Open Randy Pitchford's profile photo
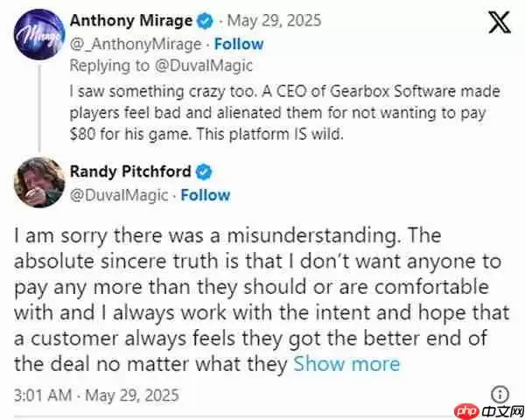Image resolution: width=525 pixels, height=420 pixels. tap(37, 181)
